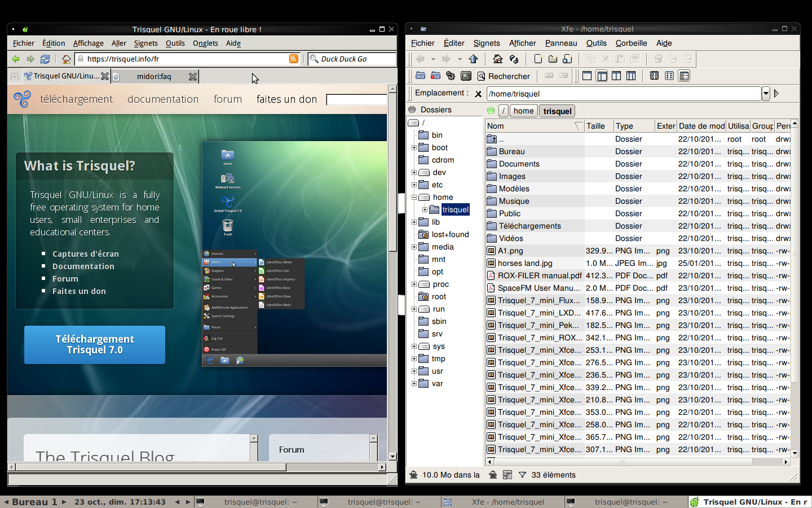Open a new root Xfe window
Screen dimensions: 812x508
coord(435,76)
